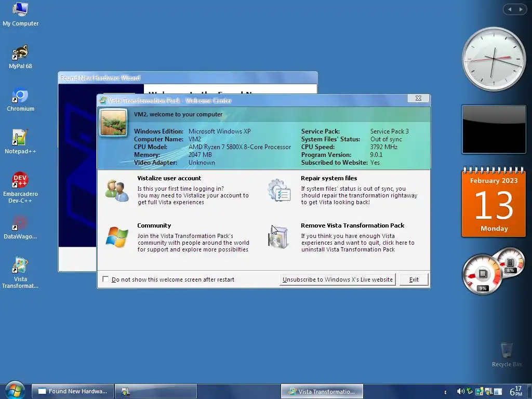Image resolution: width=532 pixels, height=399 pixels.
Task: Click the program version '9.0.1' value
Action: point(376,155)
